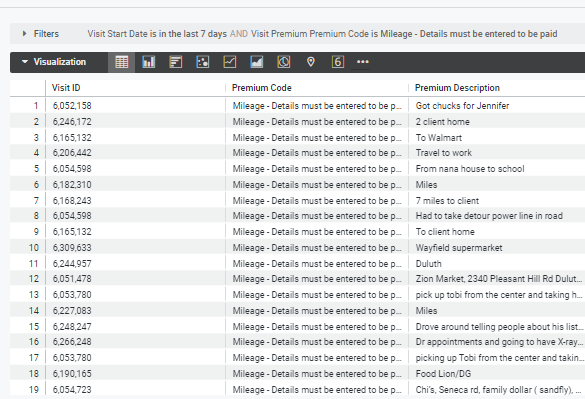
Task: Choose the map pin visualization icon
Action: pyautogui.click(x=310, y=62)
